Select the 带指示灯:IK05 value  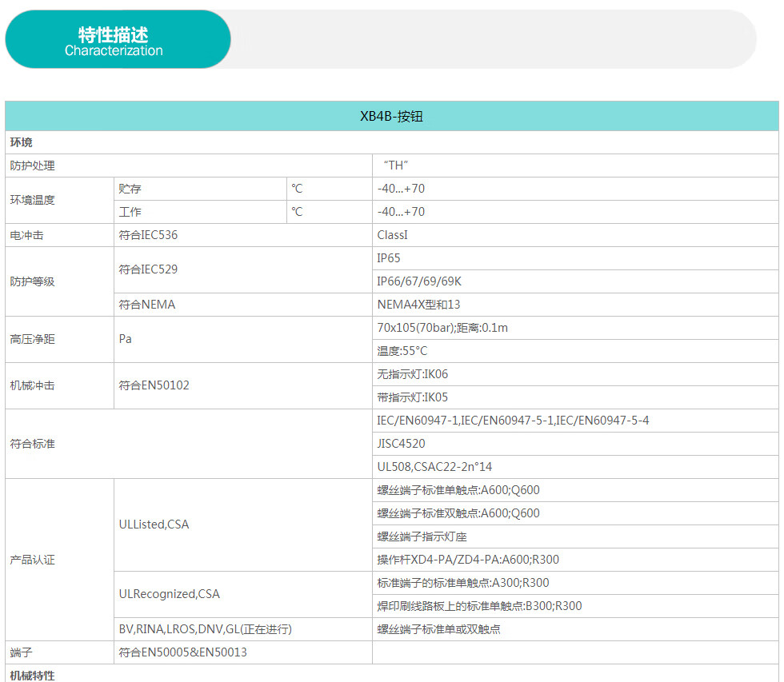tap(414, 397)
